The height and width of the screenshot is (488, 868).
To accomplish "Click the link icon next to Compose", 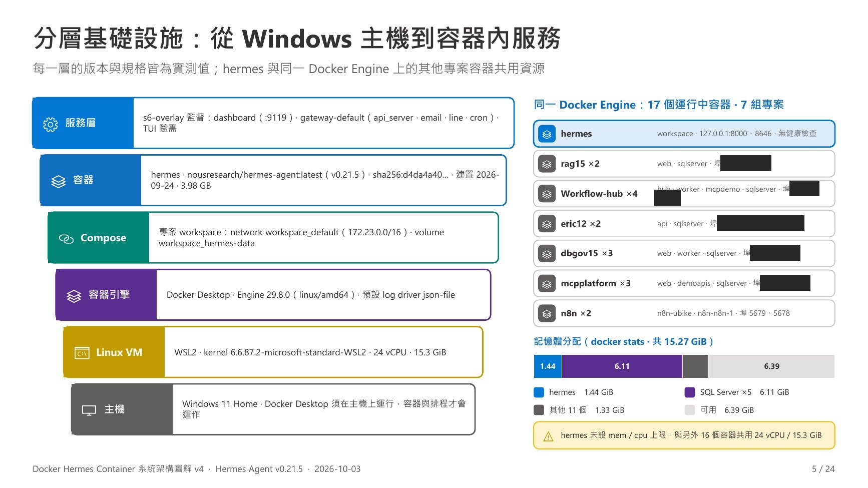I will click(66, 239).
